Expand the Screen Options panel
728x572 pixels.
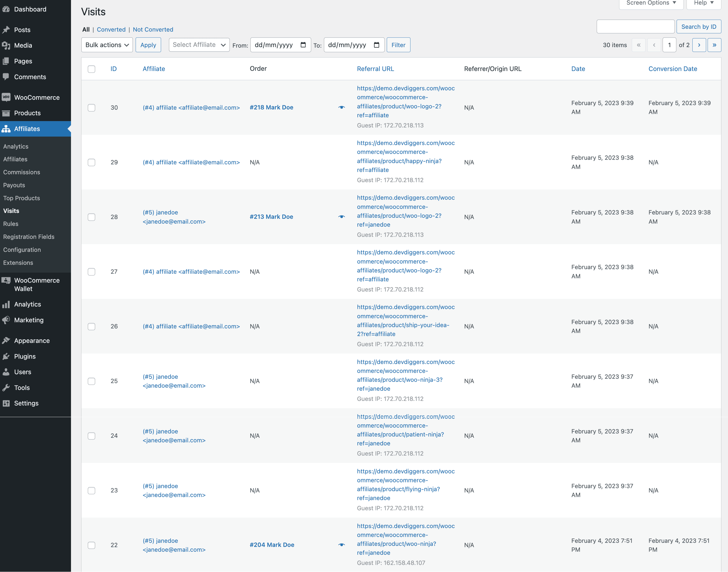click(651, 3)
